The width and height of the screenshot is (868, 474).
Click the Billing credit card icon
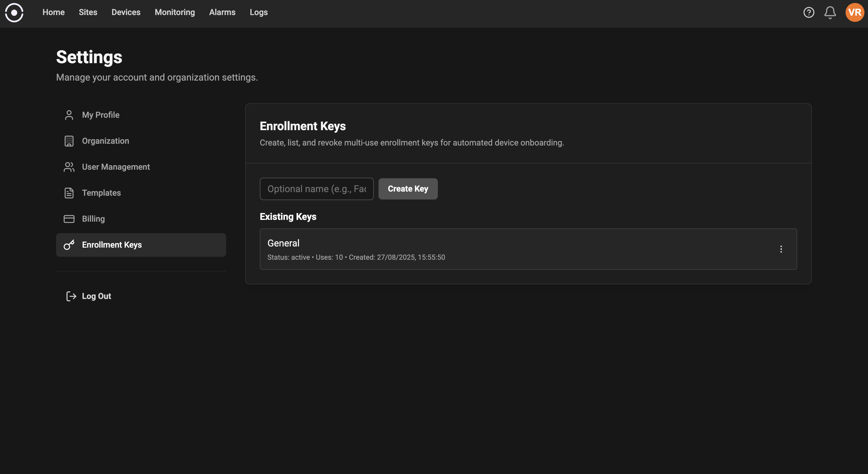[69, 219]
